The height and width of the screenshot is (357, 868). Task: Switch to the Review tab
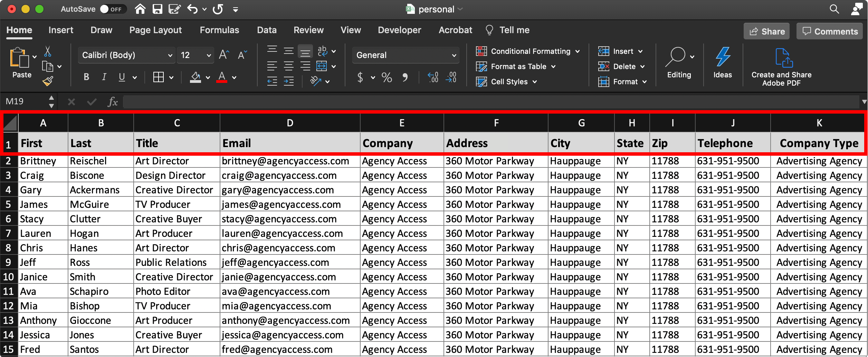pos(308,30)
